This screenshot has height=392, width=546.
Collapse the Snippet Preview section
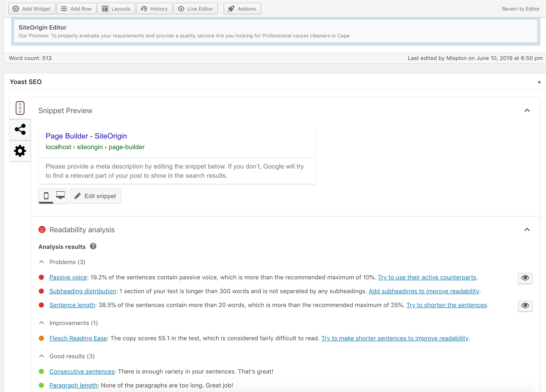pyautogui.click(x=527, y=110)
